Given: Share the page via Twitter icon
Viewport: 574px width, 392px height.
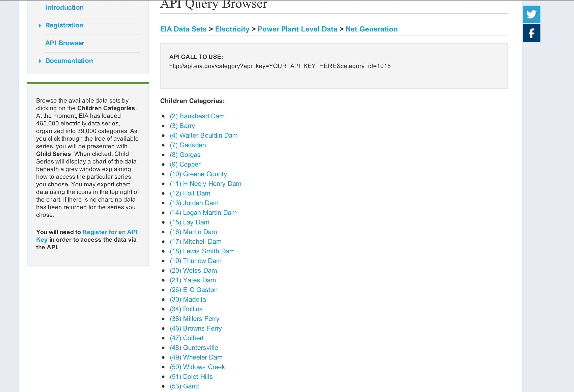Looking at the screenshot, I should click(x=531, y=14).
